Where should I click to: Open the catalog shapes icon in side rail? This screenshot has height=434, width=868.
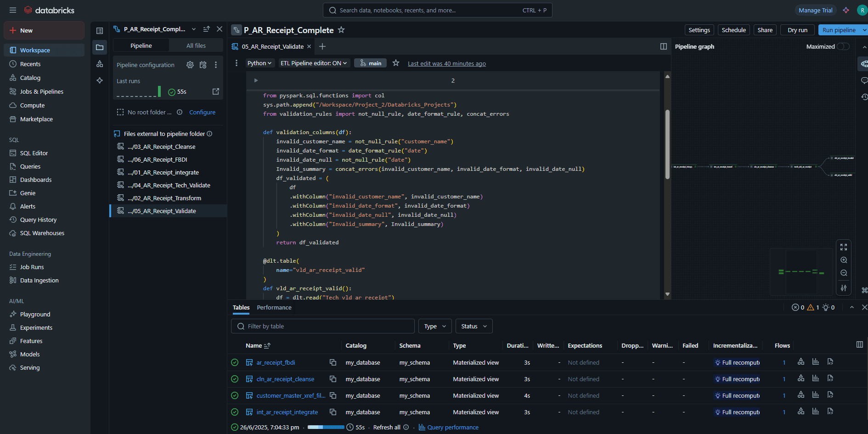(100, 64)
